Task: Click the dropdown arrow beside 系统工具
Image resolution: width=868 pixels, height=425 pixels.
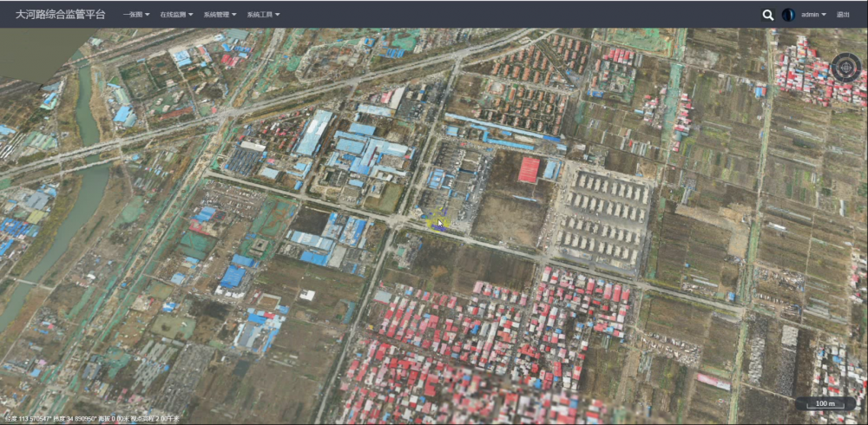Action: point(277,15)
